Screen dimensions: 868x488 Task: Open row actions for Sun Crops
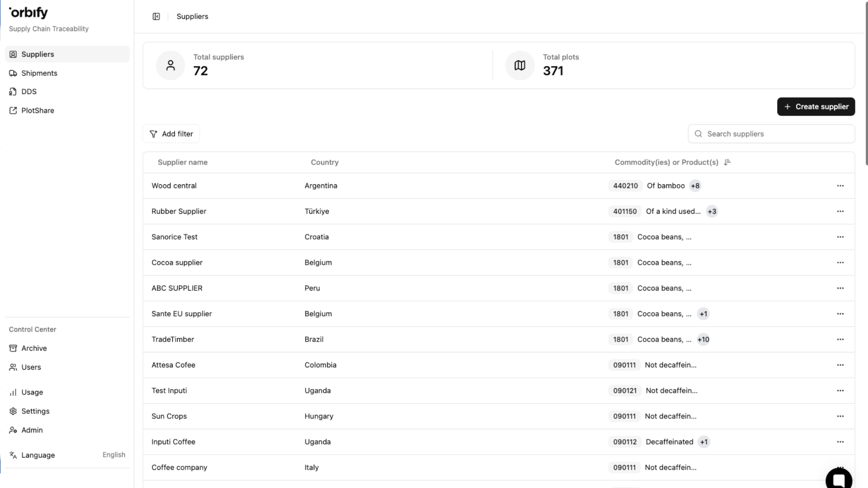point(840,416)
